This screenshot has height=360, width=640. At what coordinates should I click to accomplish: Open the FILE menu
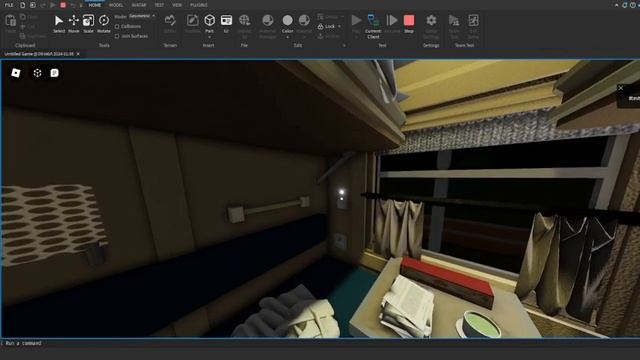click(x=9, y=5)
